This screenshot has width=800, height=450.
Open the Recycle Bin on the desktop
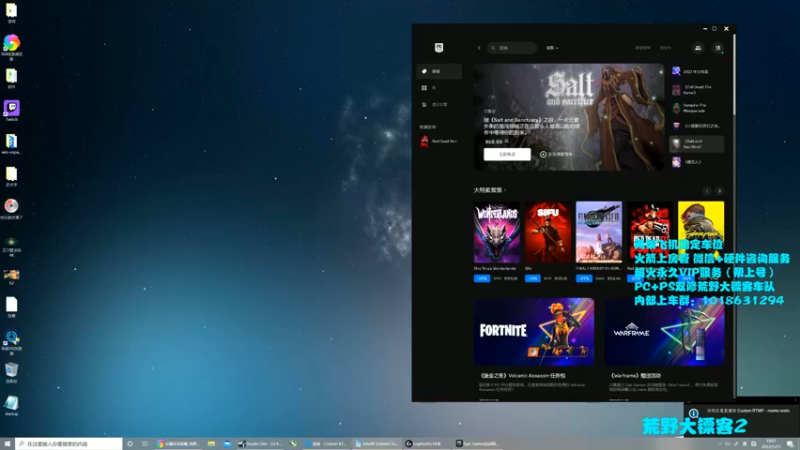coord(11,372)
